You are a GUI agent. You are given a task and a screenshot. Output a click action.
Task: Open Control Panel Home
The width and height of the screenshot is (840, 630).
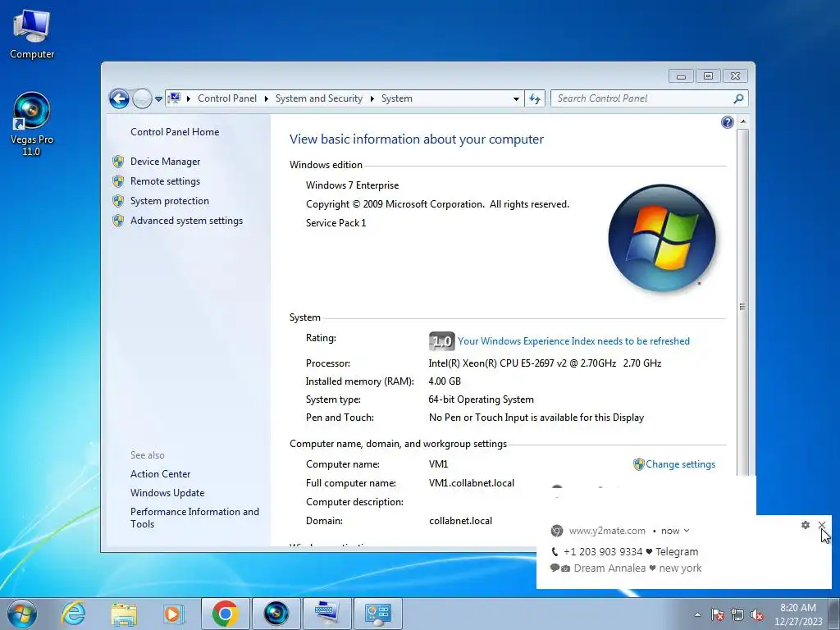coord(175,132)
